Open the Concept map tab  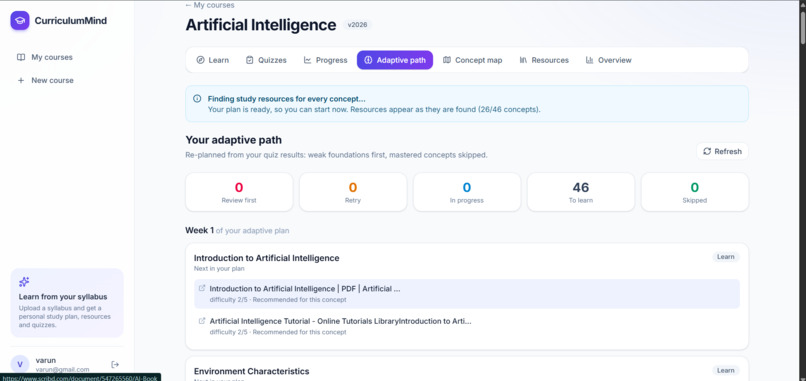tap(472, 60)
